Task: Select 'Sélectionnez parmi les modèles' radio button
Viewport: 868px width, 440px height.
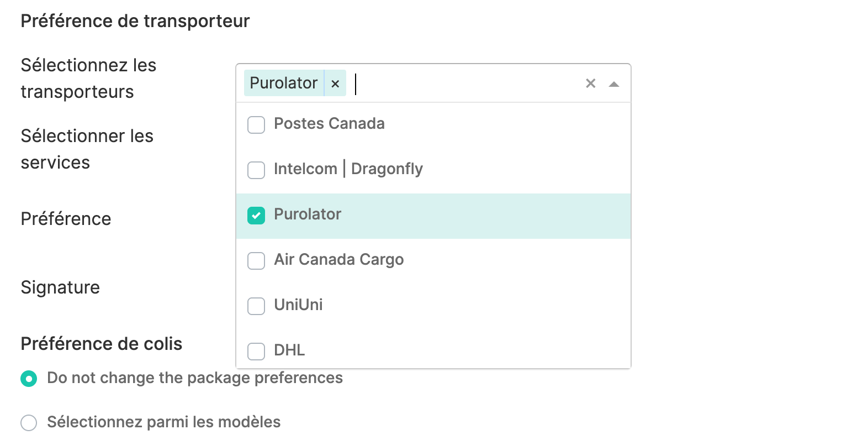Action: (x=29, y=423)
